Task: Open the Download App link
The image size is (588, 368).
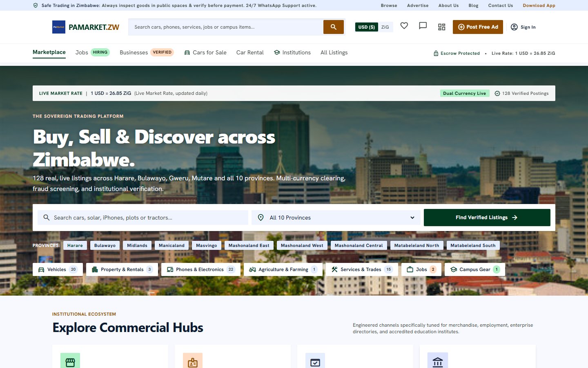Action: click(x=539, y=5)
